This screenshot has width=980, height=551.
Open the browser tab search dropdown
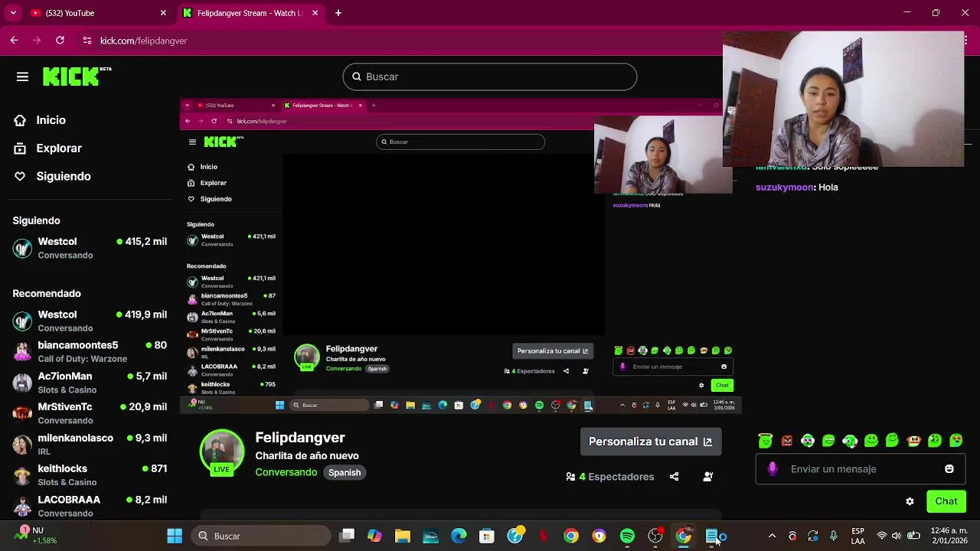[x=12, y=13]
